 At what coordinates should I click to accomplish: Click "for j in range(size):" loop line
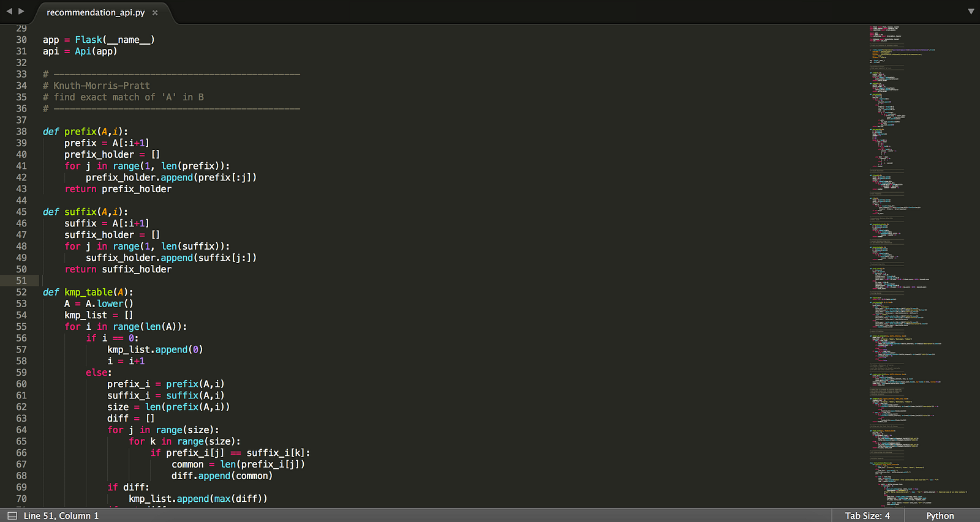coord(163,430)
